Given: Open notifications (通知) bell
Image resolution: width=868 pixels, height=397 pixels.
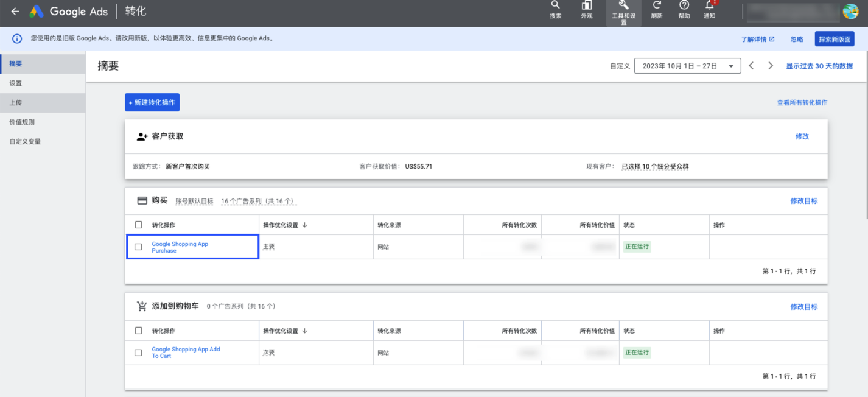Looking at the screenshot, I should 710,10.
